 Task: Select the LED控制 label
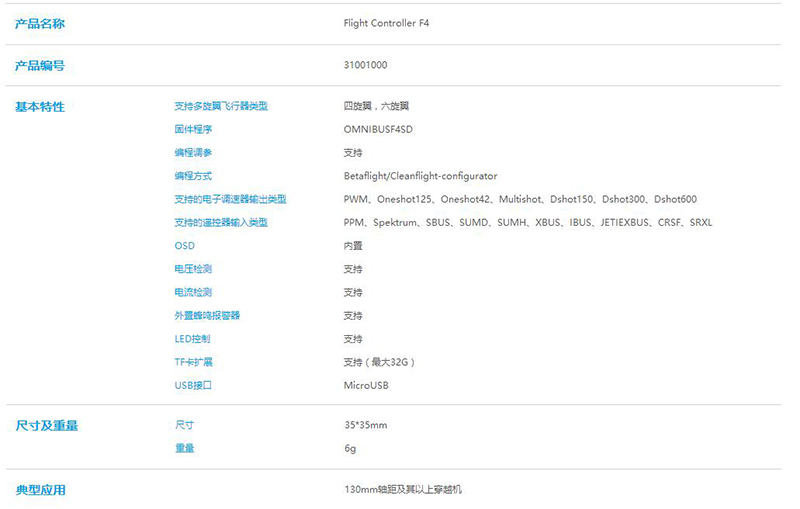[192, 339]
